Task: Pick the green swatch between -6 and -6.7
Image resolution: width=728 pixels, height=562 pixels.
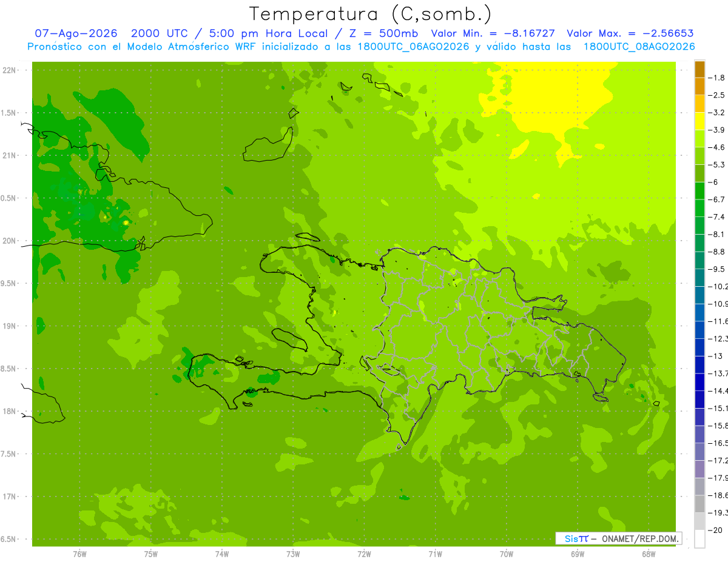Action: tap(699, 191)
